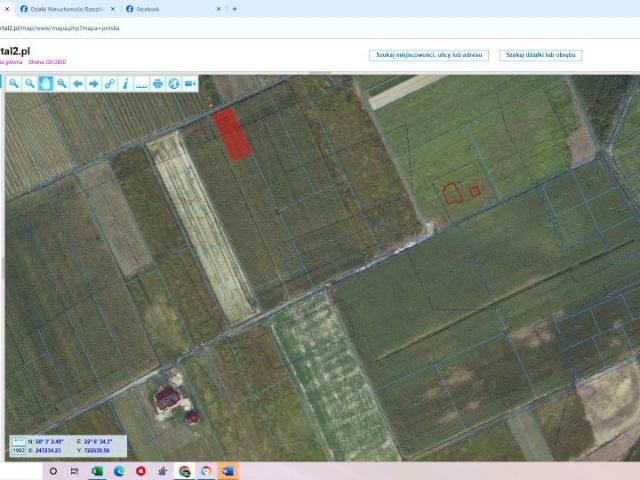This screenshot has width=640, height=480.
Task: Open the red hexagon app in taskbar
Action: pyautogui.click(x=141, y=471)
